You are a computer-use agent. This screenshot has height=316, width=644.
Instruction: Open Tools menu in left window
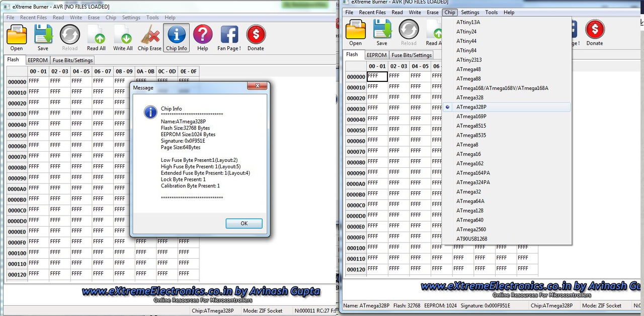pyautogui.click(x=152, y=18)
